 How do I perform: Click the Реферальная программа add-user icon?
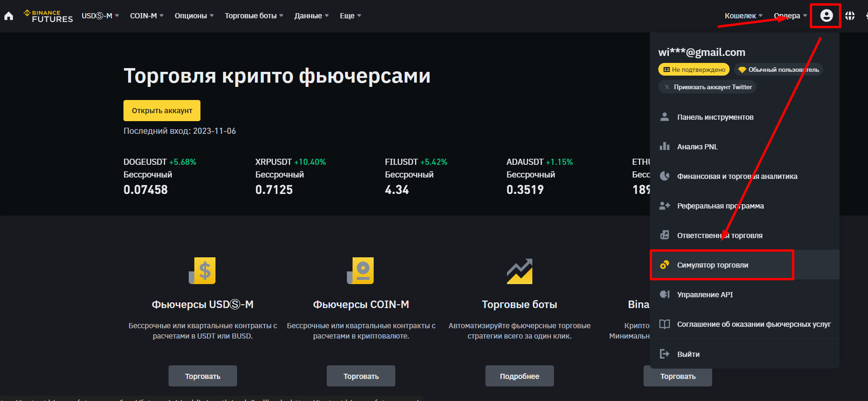[664, 206]
